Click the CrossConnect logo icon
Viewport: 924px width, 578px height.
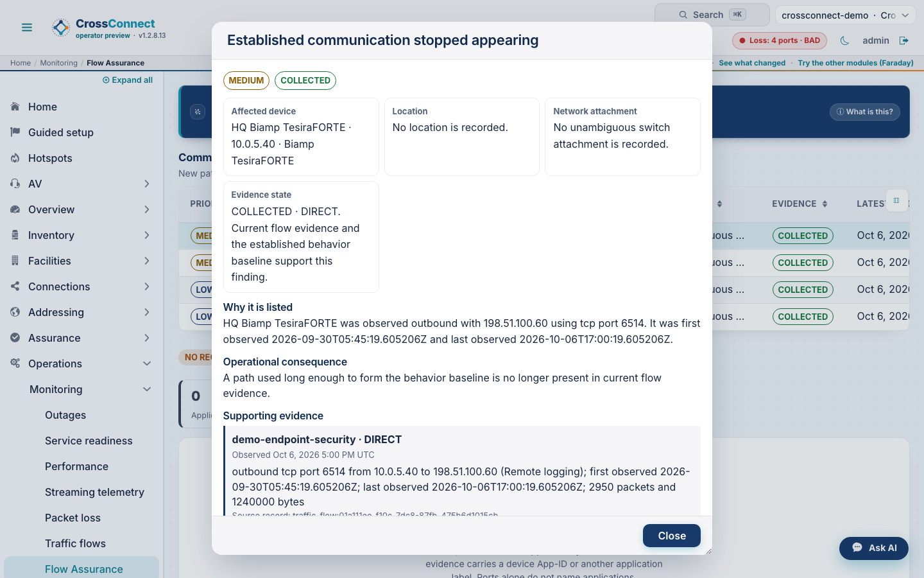(61, 28)
